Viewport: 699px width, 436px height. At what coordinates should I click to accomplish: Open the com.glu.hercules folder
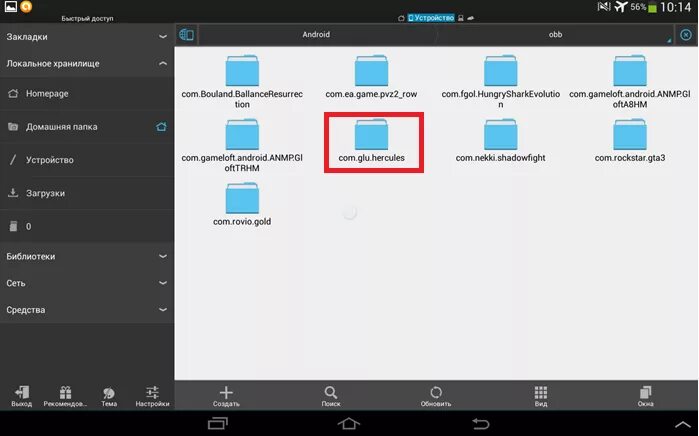pos(371,140)
